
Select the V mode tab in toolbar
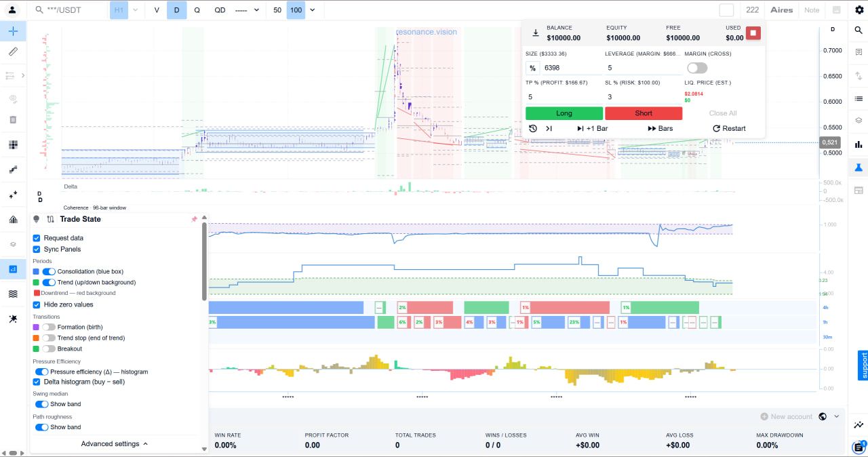coord(157,10)
